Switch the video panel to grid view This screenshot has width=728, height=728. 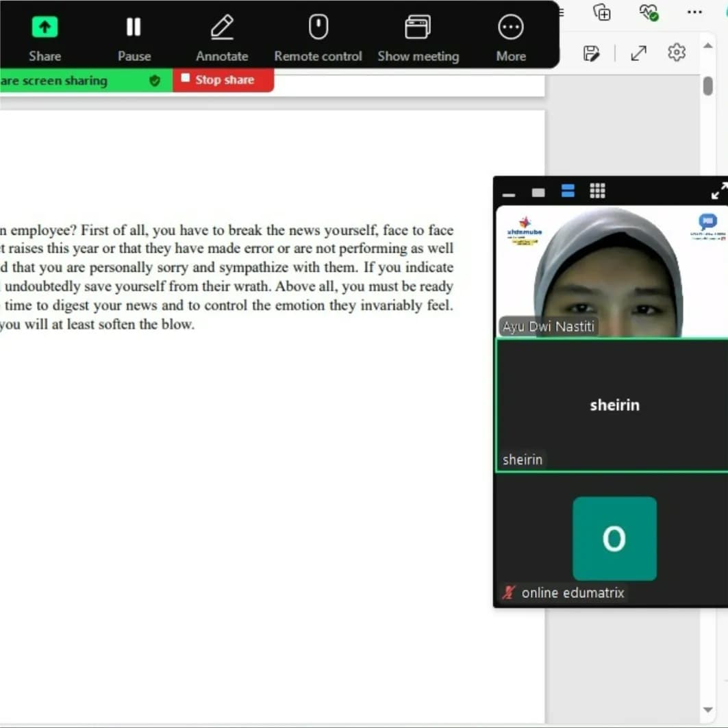(597, 192)
